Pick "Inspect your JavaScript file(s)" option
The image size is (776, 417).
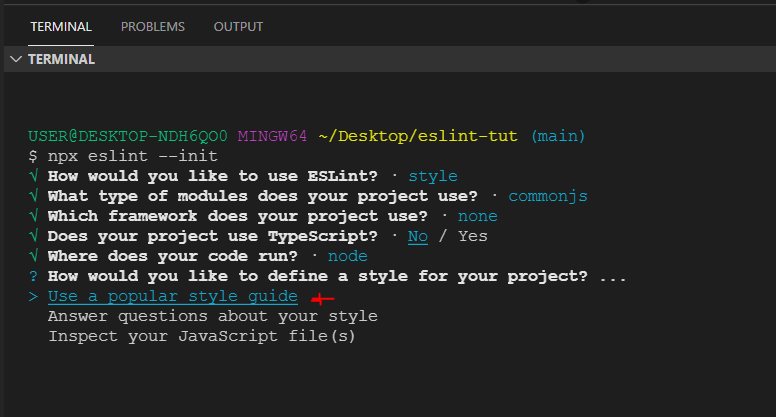pyautogui.click(x=202, y=336)
